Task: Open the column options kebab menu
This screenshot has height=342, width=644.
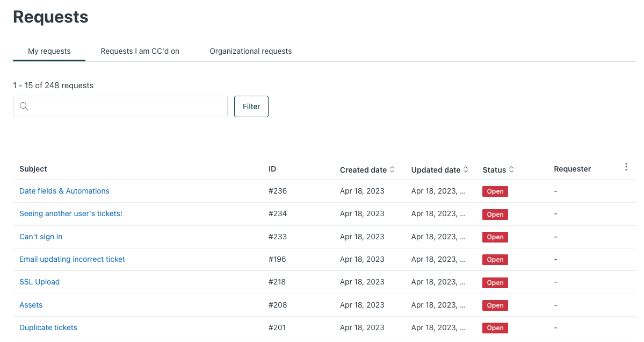Action: (x=626, y=167)
